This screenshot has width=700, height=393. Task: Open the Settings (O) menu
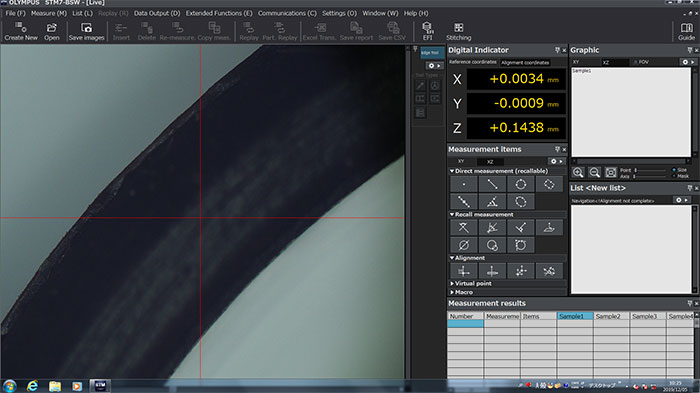[x=339, y=13]
